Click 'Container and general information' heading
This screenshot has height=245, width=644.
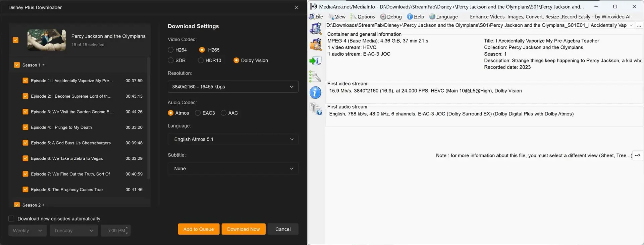pyautogui.click(x=364, y=34)
